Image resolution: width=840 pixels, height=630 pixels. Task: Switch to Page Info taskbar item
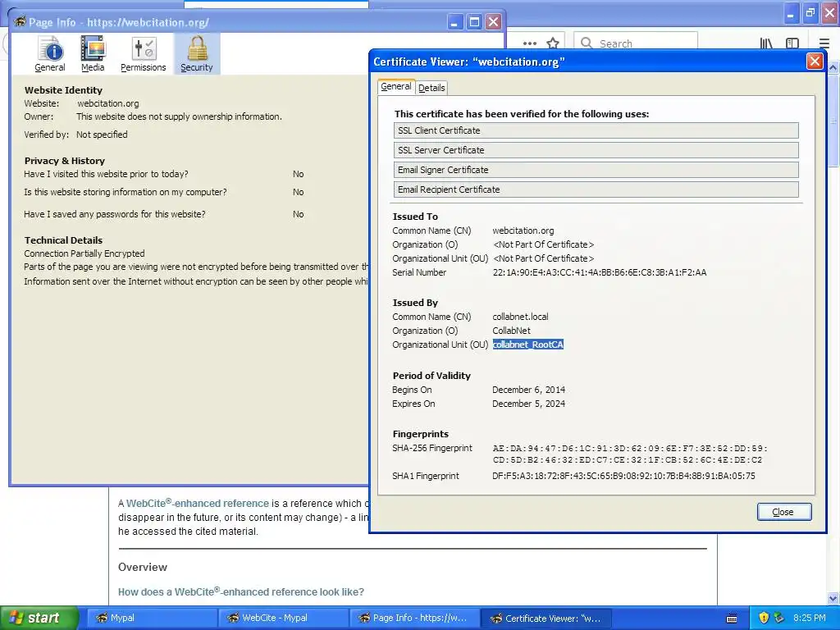414,618
